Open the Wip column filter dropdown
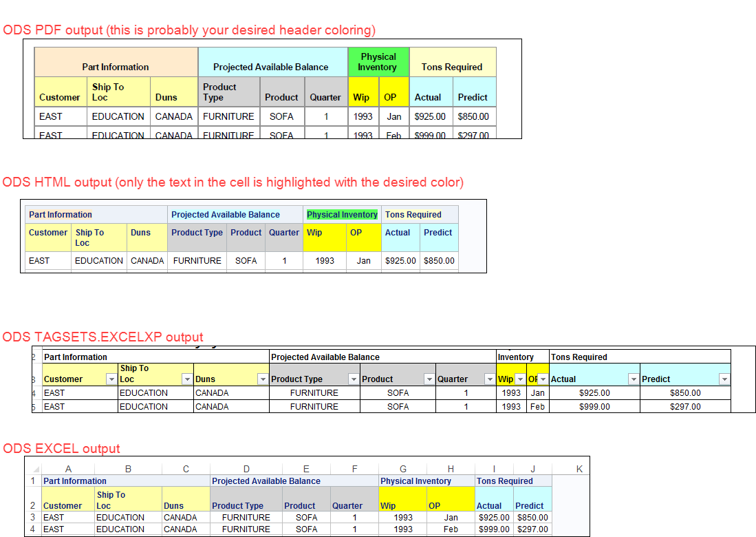756x537 pixels. pos(519,379)
